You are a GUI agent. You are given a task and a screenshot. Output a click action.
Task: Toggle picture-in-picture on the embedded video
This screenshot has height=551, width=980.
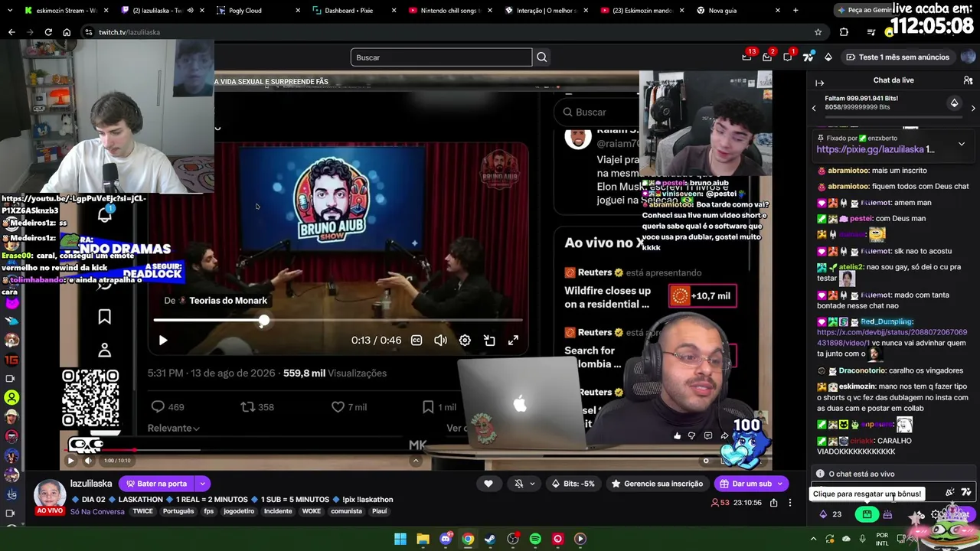coord(489,341)
